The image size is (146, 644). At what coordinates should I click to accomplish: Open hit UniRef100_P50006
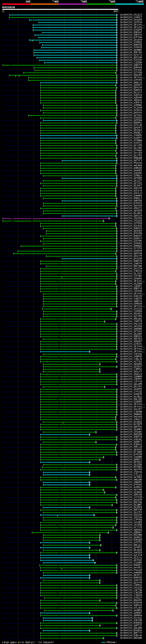point(131,163)
